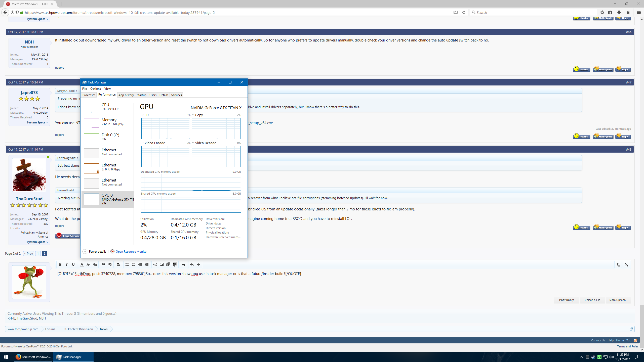Click Upload a File button
Image resolution: width=644 pixels, height=362 pixels.
(x=592, y=300)
